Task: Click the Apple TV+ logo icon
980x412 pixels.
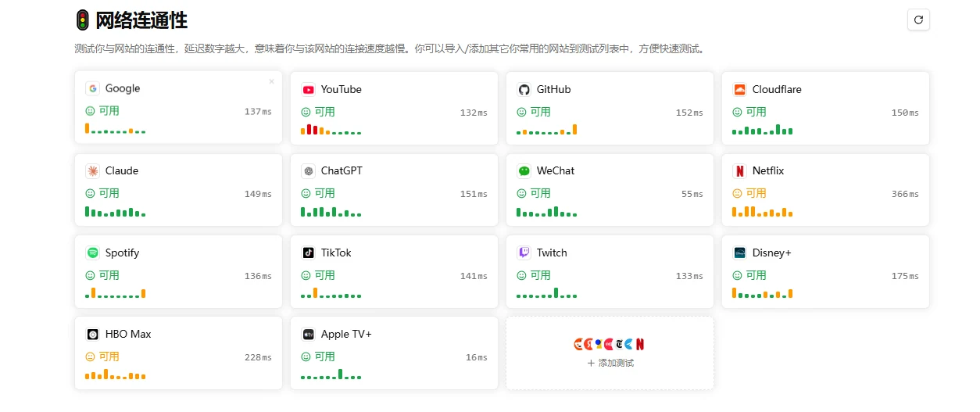Action: click(308, 334)
